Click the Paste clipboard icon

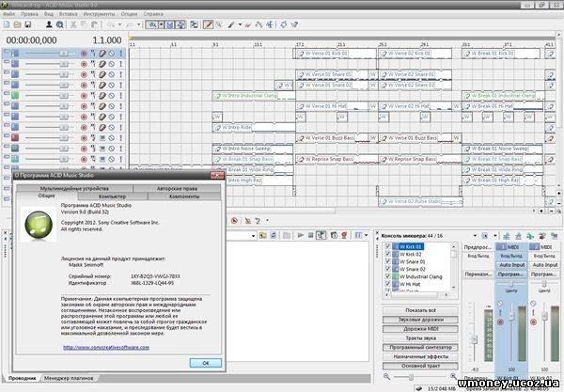pos(94,24)
